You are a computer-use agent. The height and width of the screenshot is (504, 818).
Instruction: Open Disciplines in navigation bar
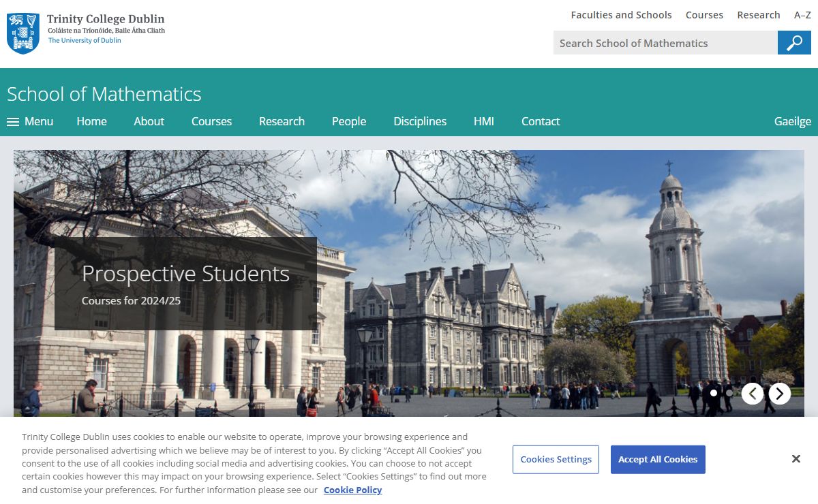pyautogui.click(x=420, y=121)
